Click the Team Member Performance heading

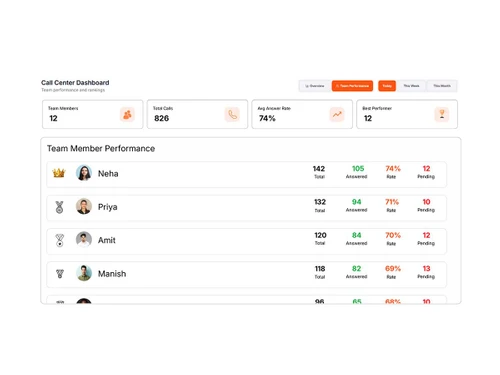pos(101,148)
